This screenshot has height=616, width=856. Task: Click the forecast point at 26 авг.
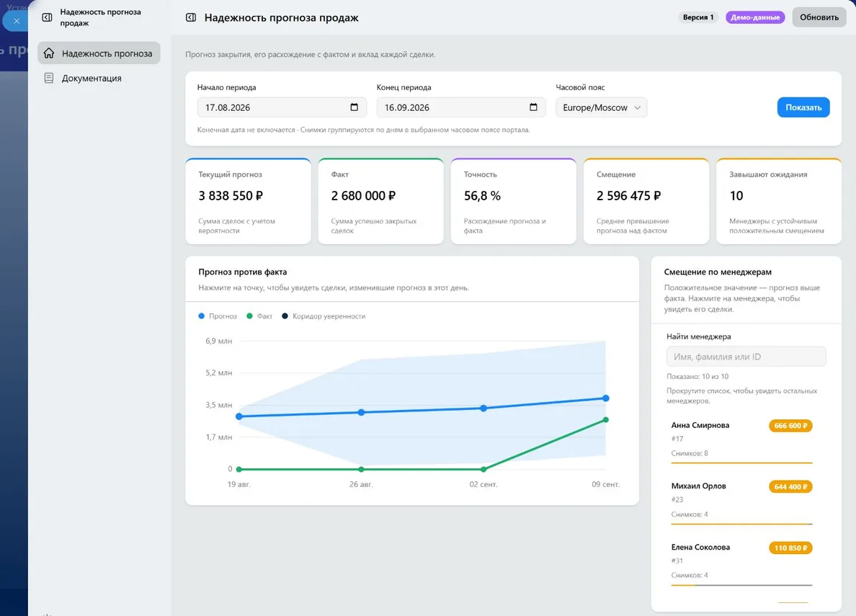(361, 412)
